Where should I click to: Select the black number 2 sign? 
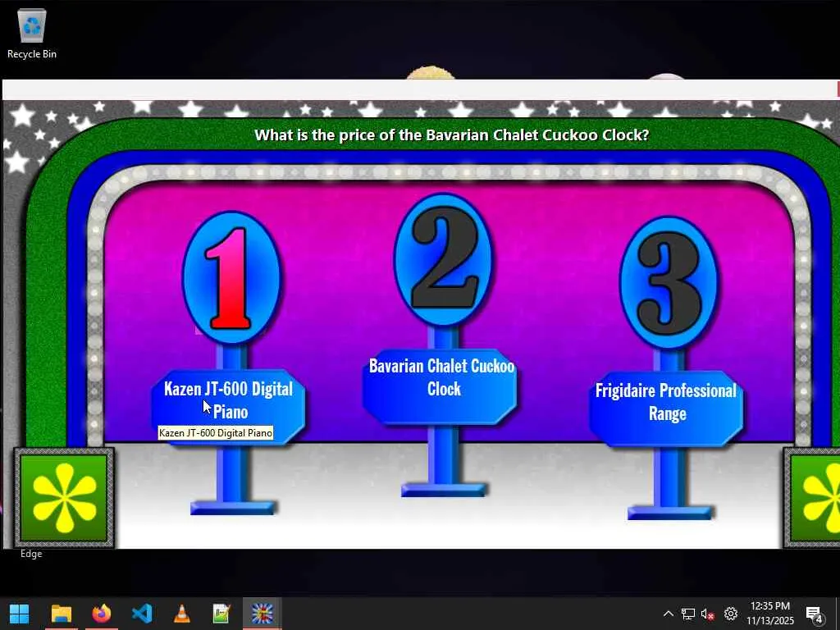[x=443, y=260]
